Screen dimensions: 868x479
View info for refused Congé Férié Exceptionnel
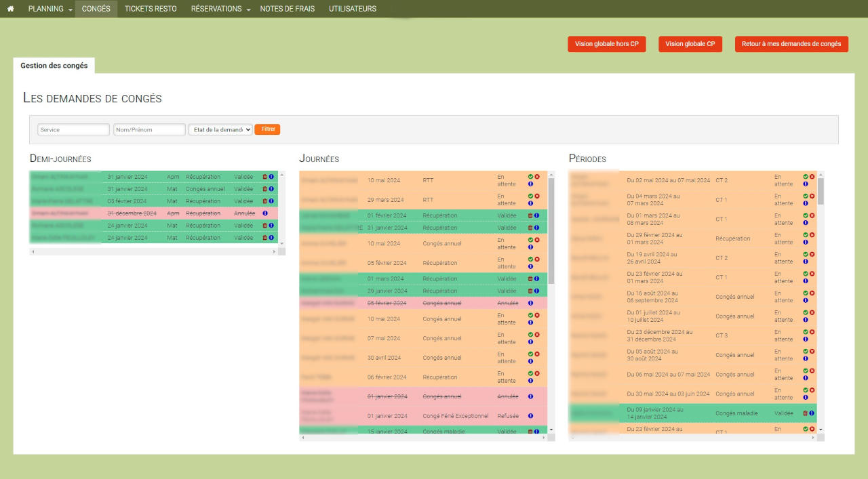(x=531, y=416)
